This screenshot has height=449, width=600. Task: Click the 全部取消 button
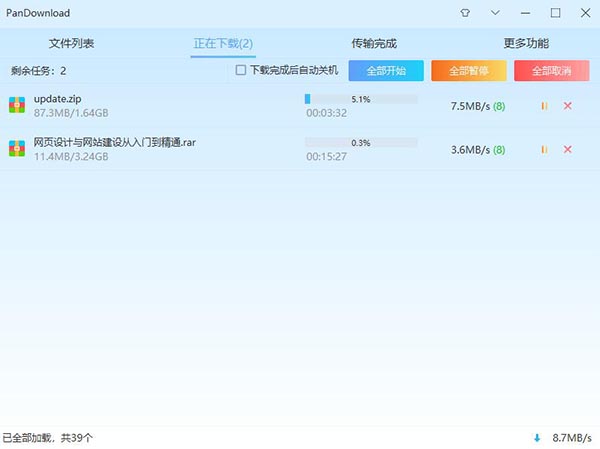click(x=551, y=70)
